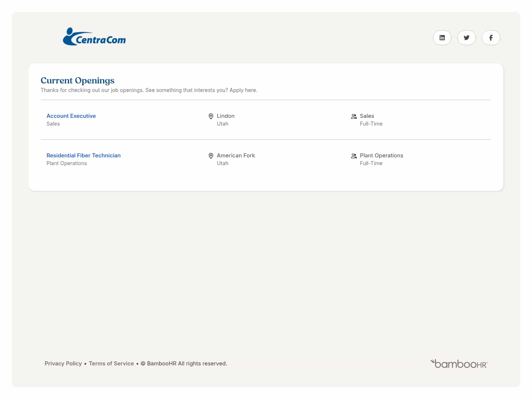Open the CentraCom Facebook page
532x399 pixels.
pos(491,38)
